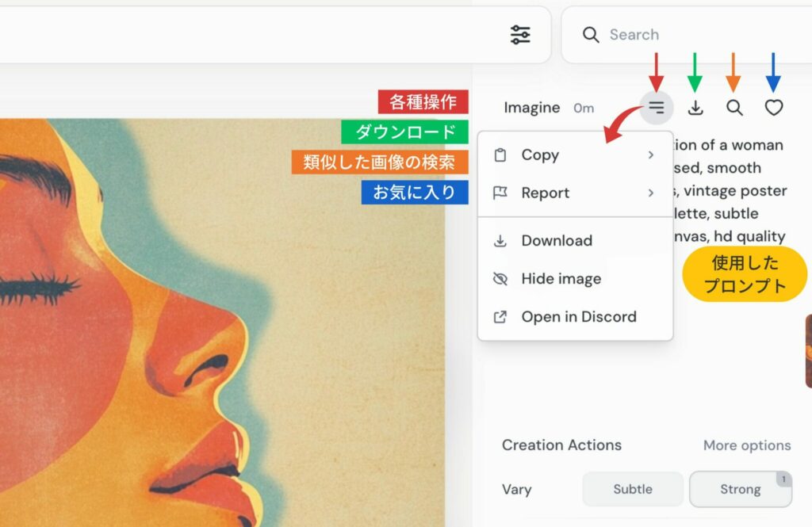Open the More options link

746,445
